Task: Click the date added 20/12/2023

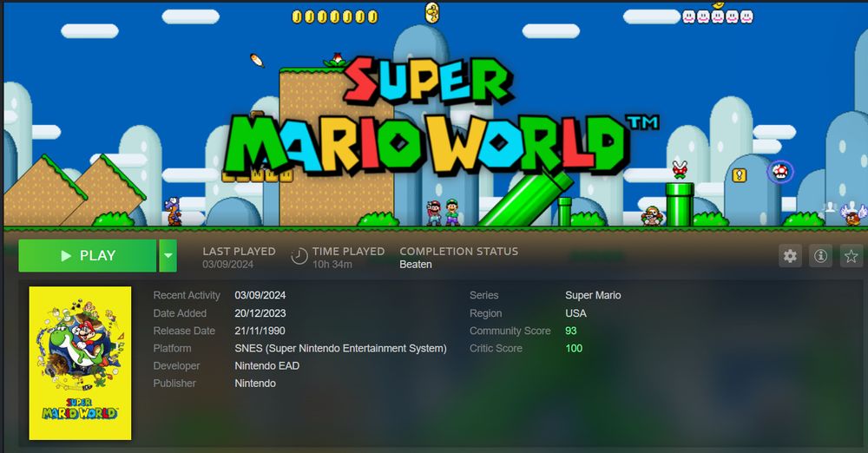Action: [260, 313]
